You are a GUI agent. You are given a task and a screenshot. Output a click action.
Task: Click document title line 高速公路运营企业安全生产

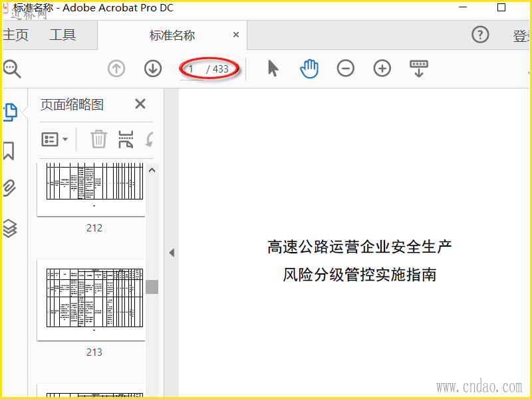click(360, 247)
